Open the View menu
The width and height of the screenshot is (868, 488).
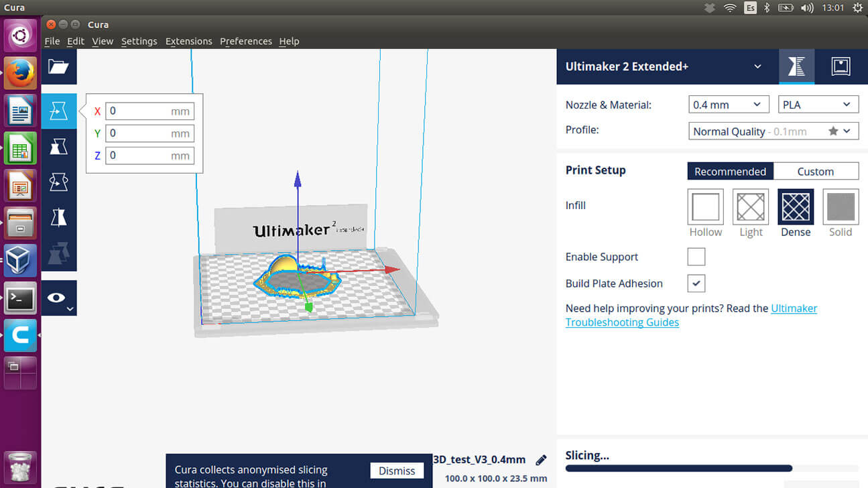[103, 41]
